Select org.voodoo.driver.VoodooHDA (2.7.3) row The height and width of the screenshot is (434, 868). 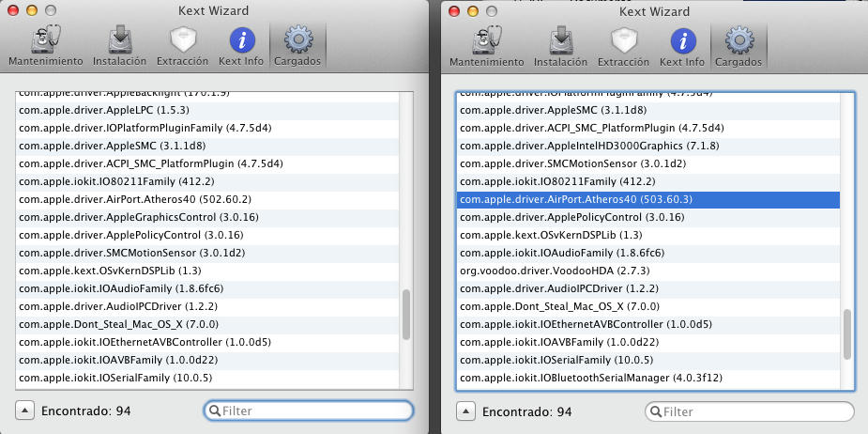point(647,271)
